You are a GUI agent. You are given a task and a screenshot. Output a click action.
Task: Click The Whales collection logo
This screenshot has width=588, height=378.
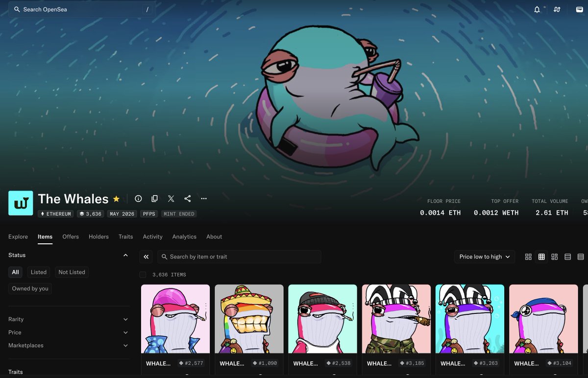point(21,203)
